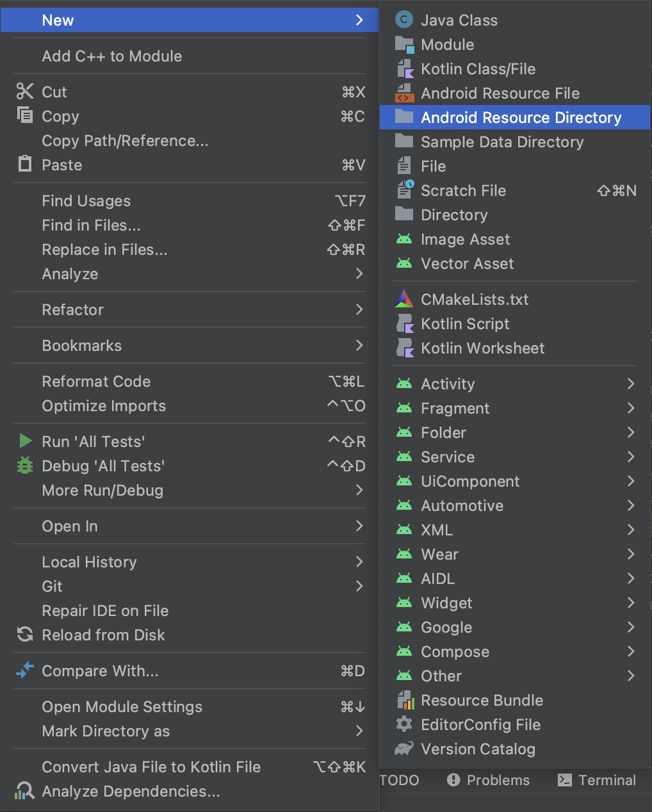The image size is (652, 812).
Task: Click the Debug bug icon
Action: point(25,466)
